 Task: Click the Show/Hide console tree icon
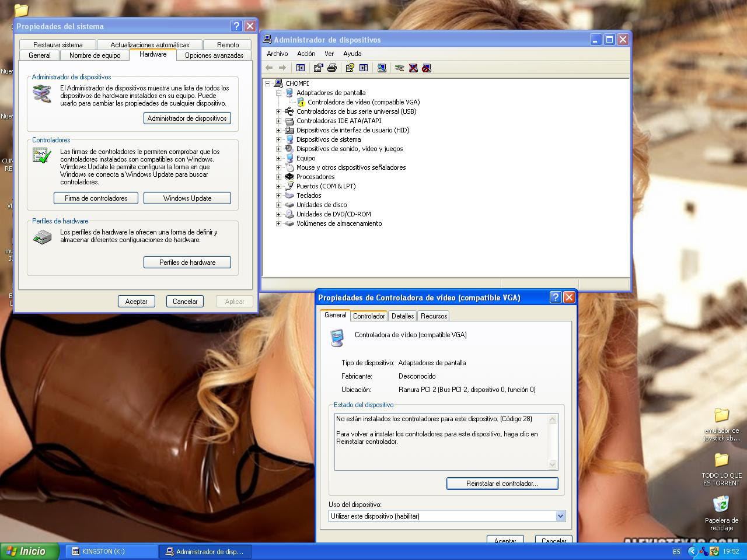pyautogui.click(x=301, y=68)
